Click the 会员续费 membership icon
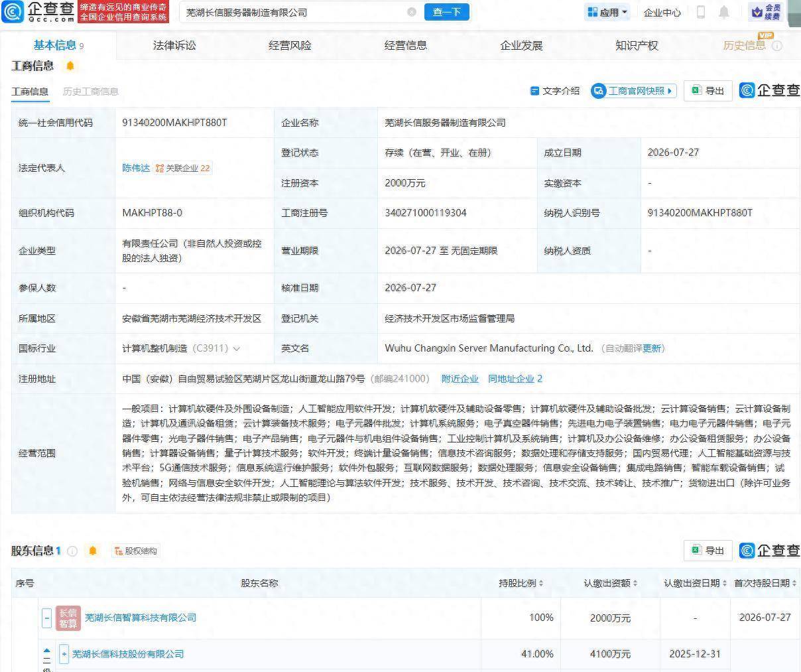 pyautogui.click(x=766, y=12)
